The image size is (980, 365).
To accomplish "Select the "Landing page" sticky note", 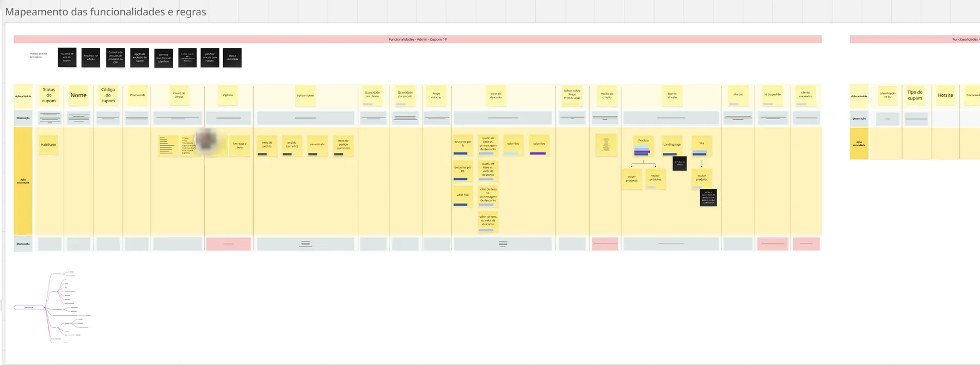I will pyautogui.click(x=672, y=146).
